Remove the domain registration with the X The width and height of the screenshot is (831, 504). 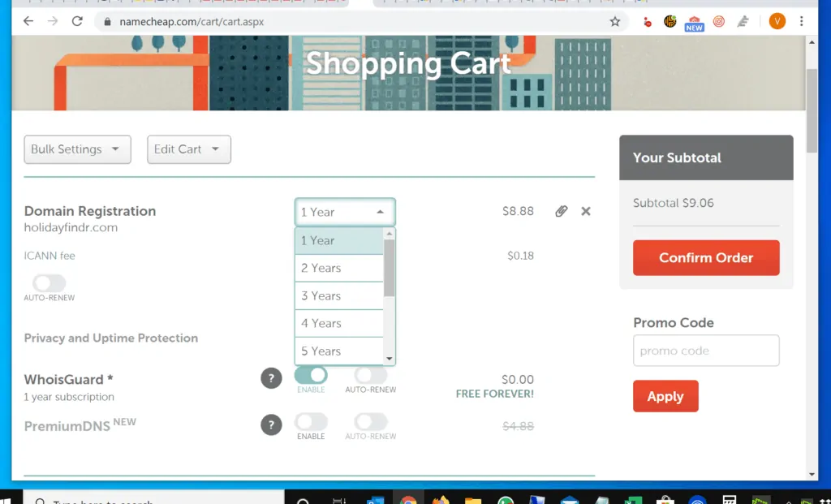click(586, 211)
